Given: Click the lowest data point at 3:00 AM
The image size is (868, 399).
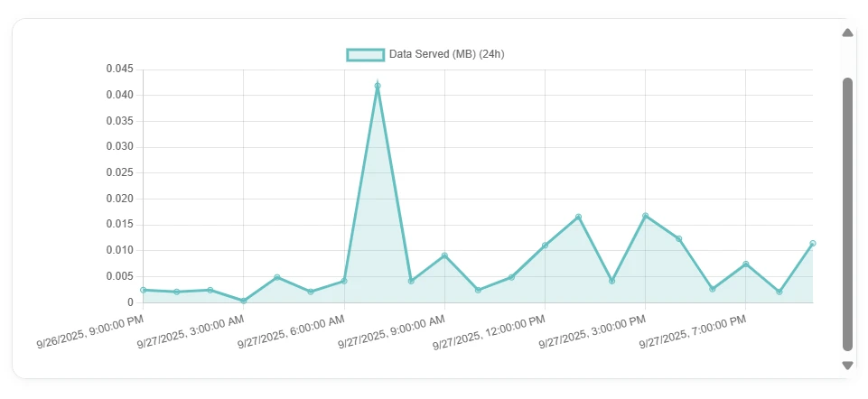Looking at the screenshot, I should [x=244, y=301].
